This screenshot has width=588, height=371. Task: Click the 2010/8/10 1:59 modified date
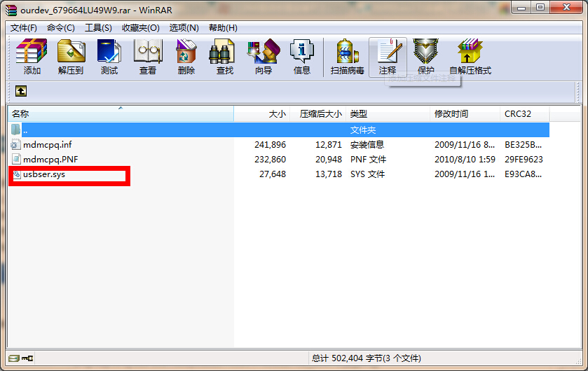[465, 160]
